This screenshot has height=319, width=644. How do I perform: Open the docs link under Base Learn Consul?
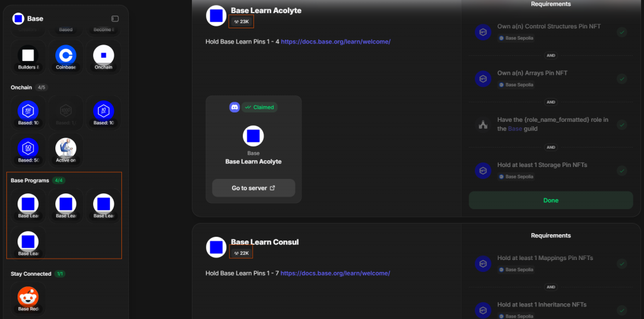[335, 273]
